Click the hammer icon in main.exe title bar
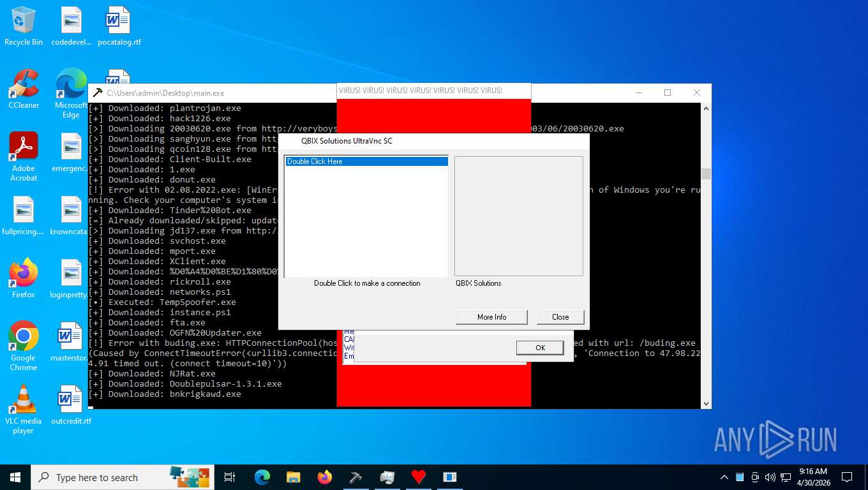This screenshot has width=868, height=490. coord(98,93)
